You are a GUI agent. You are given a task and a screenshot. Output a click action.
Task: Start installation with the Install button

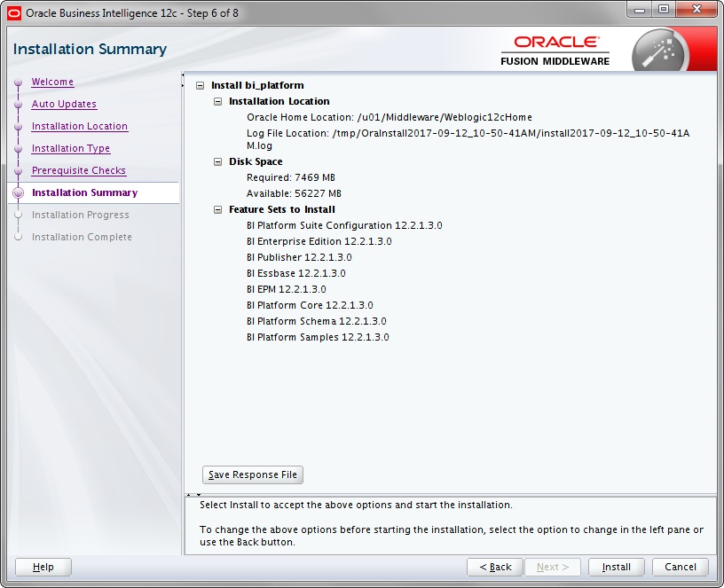[x=617, y=567]
